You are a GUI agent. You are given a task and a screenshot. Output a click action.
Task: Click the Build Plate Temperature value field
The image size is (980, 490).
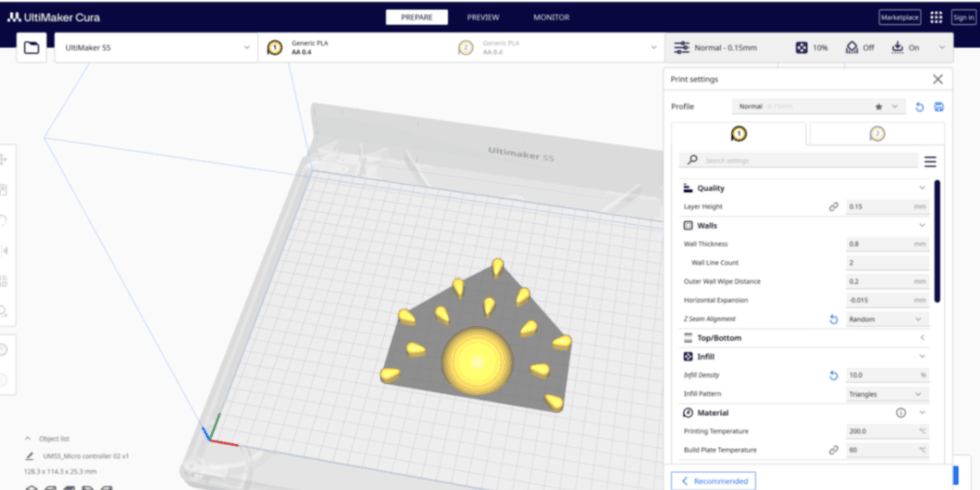(887, 450)
